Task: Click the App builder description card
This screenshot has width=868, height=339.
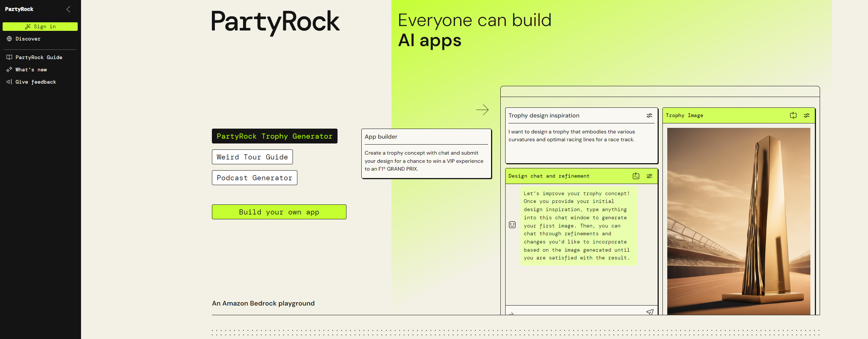Action: (426, 154)
